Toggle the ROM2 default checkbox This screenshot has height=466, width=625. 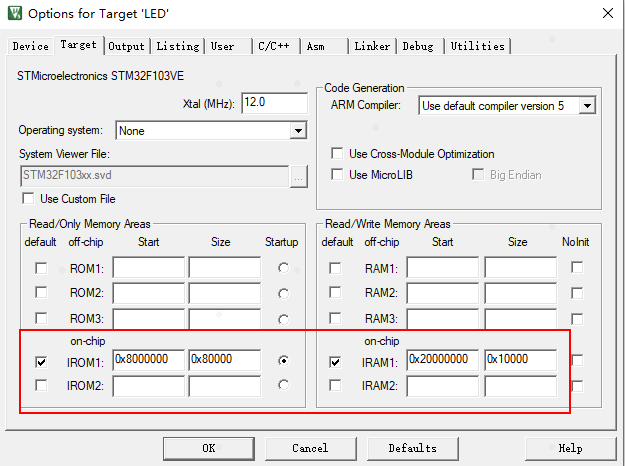tap(41, 292)
